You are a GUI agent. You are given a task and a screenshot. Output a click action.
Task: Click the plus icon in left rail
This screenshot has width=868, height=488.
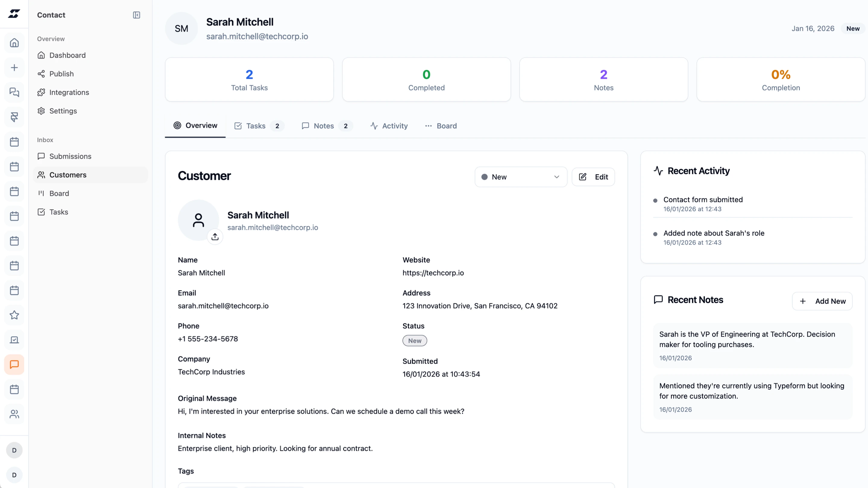click(x=14, y=68)
